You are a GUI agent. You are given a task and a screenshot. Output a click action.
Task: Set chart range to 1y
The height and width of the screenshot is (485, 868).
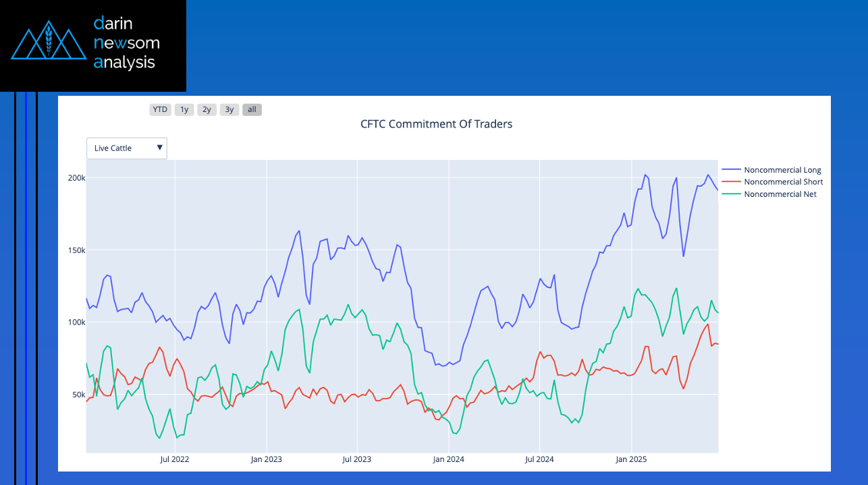tap(184, 109)
